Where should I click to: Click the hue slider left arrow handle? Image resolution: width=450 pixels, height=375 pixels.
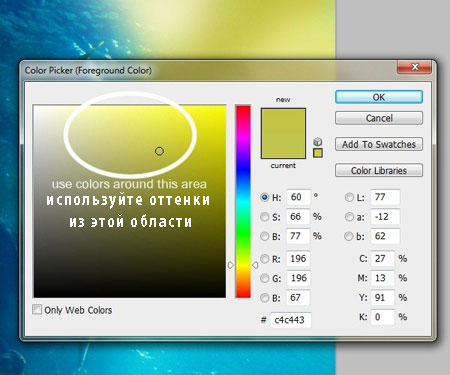(x=231, y=265)
